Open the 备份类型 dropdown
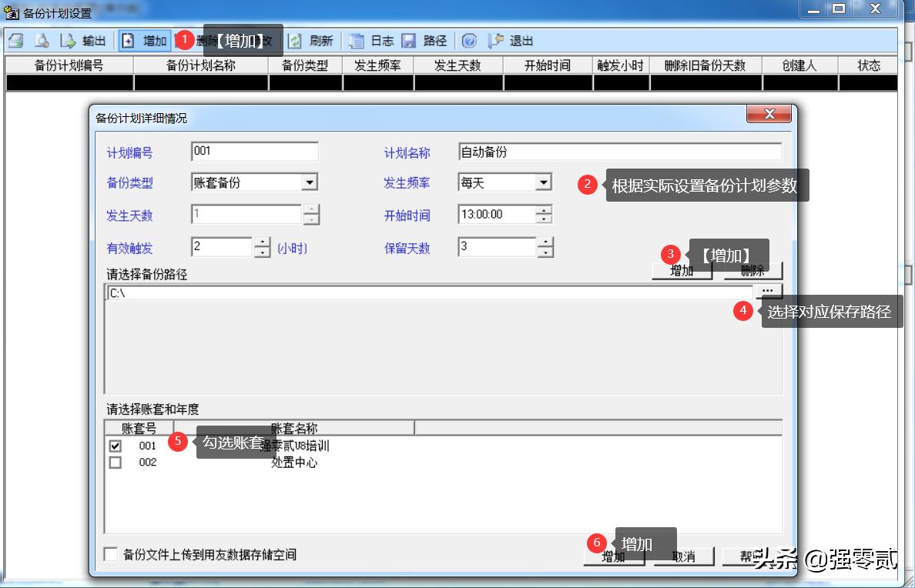Viewport: 915px width, 588px height. [x=309, y=182]
